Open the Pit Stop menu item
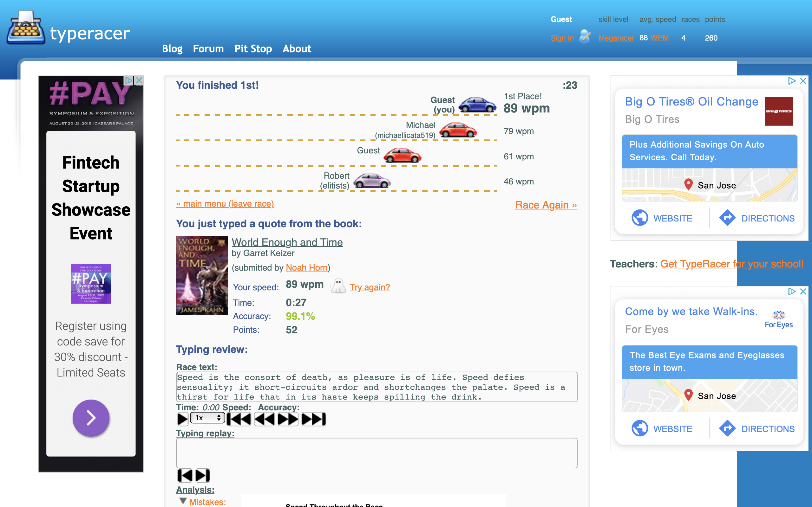Screen dimensions: 812x507 253,48
